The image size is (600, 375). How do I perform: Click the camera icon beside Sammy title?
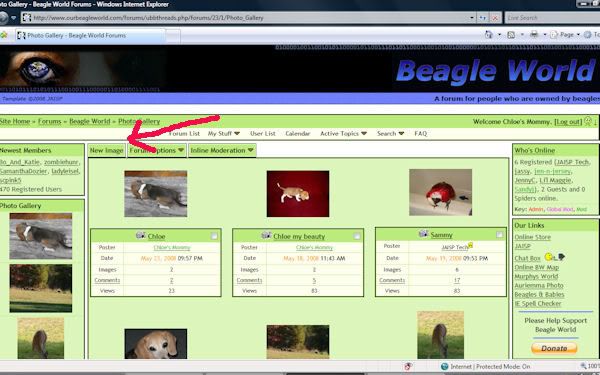[423, 233]
